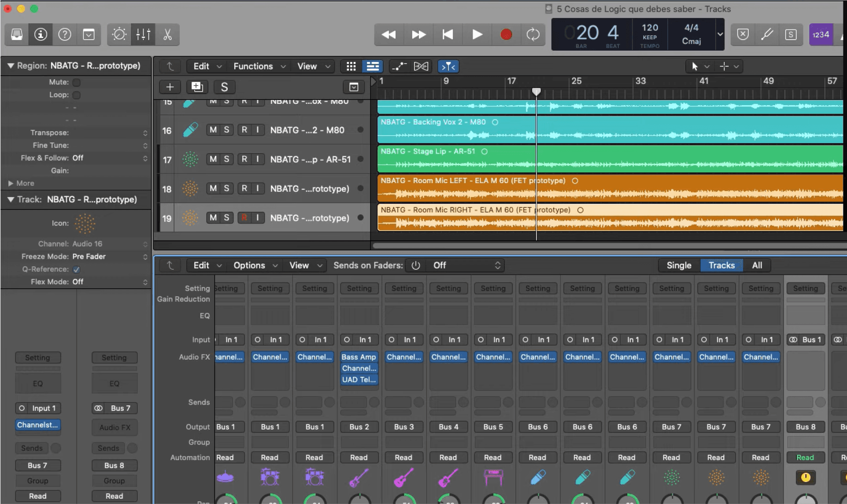This screenshot has width=847, height=504.
Task: Click the Add Track plus button
Action: 170,87
